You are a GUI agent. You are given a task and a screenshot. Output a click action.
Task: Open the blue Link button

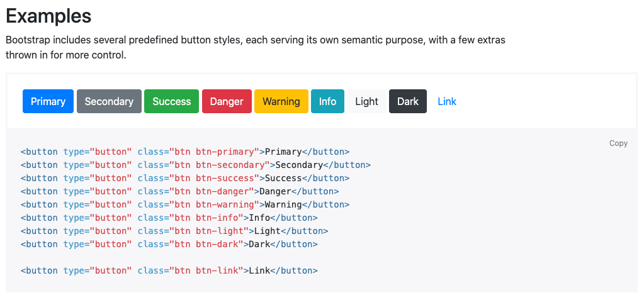click(447, 101)
